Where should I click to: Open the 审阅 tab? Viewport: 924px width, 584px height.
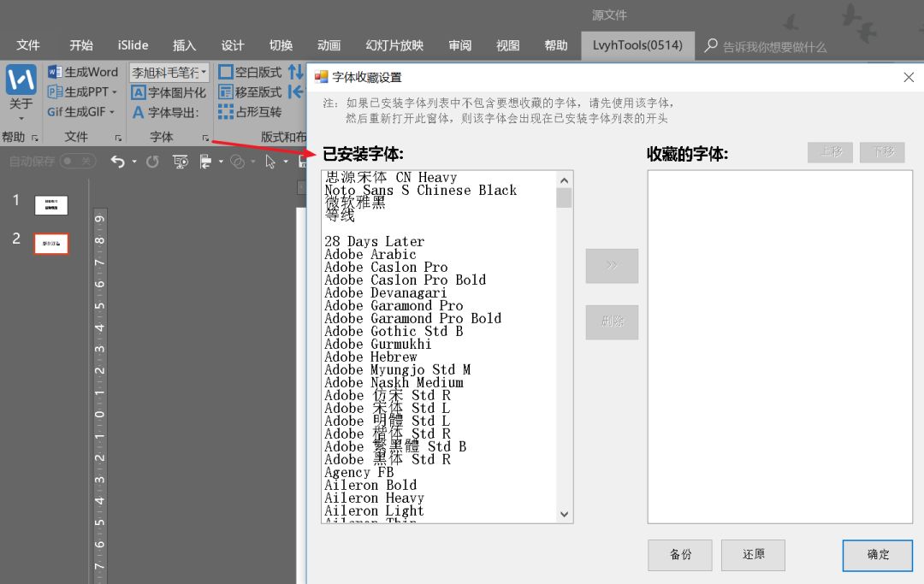459,45
